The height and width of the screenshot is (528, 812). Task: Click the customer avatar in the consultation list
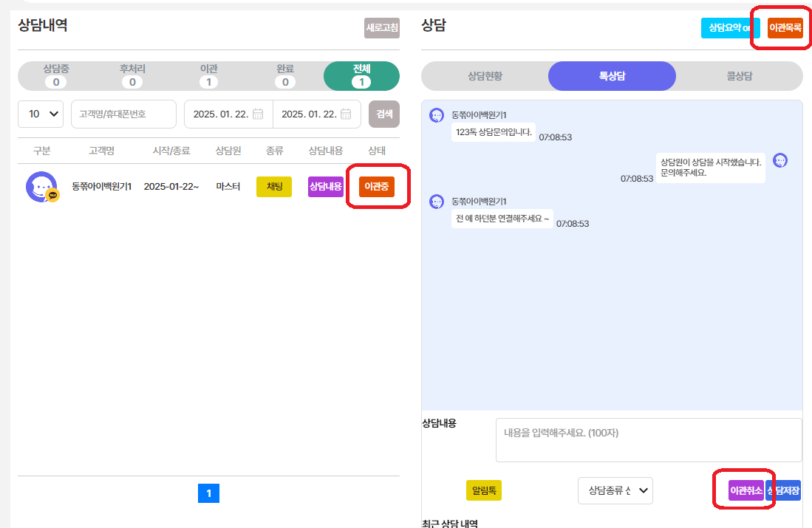(41, 187)
